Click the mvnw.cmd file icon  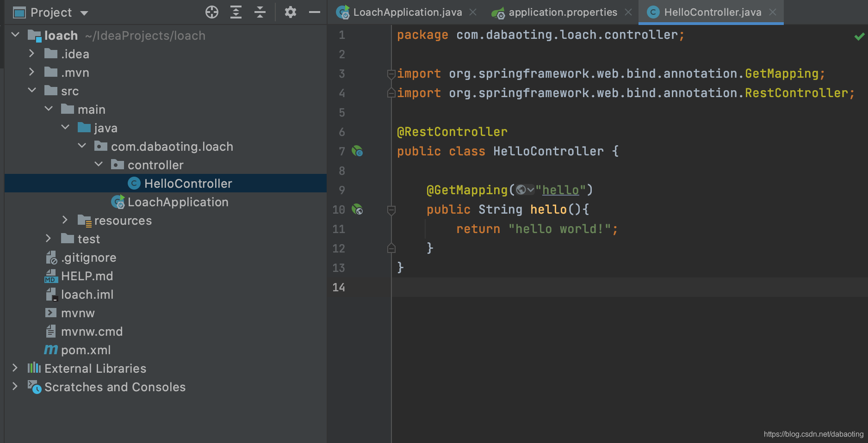click(x=51, y=331)
